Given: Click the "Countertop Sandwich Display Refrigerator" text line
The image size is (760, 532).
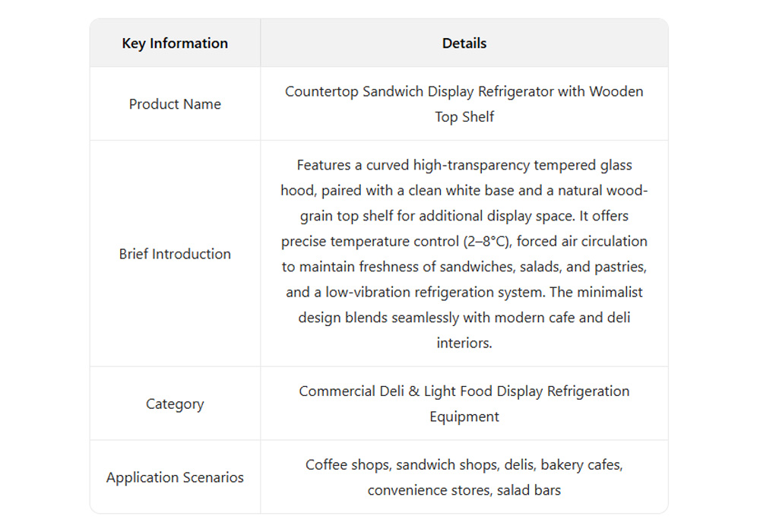Looking at the screenshot, I should 464,91.
